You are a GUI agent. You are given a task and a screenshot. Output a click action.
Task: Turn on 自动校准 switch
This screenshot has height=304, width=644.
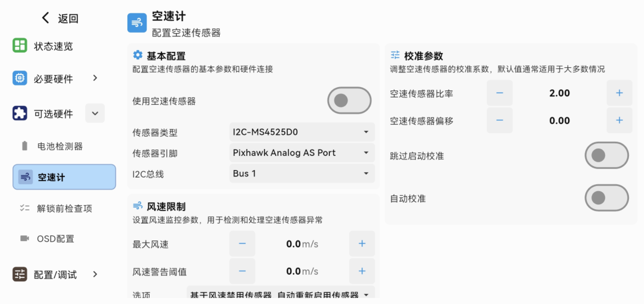[x=606, y=198]
